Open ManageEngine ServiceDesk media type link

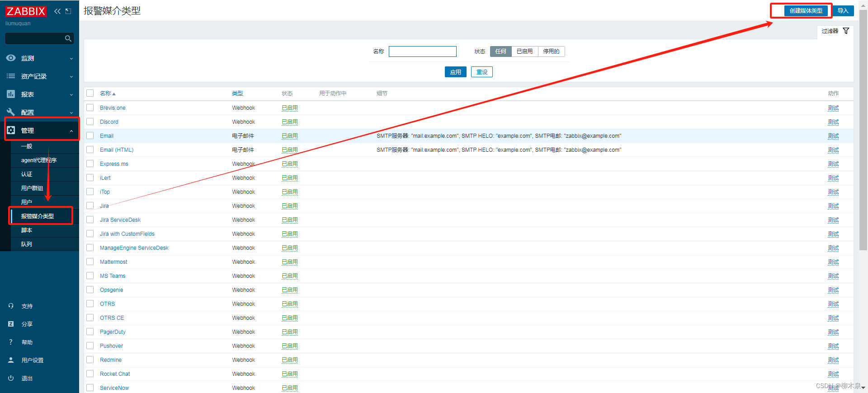pos(134,248)
